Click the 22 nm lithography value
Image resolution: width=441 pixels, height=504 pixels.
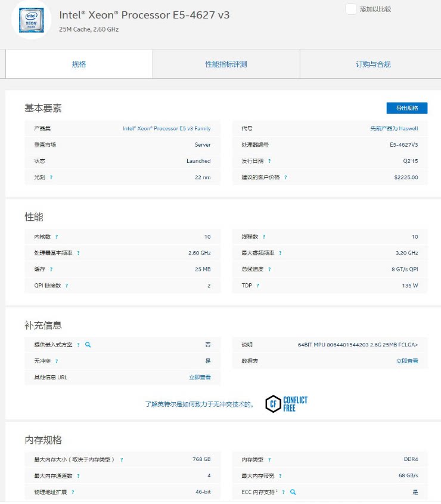click(x=203, y=177)
